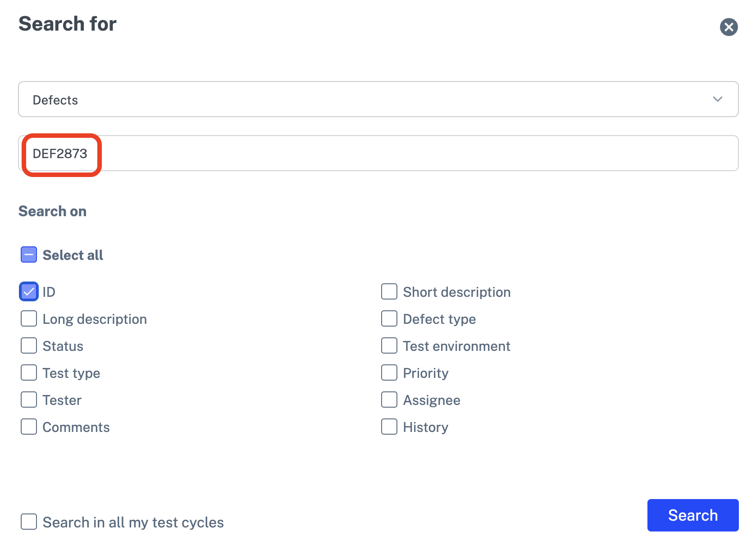Click the Select all label text

pos(73,255)
